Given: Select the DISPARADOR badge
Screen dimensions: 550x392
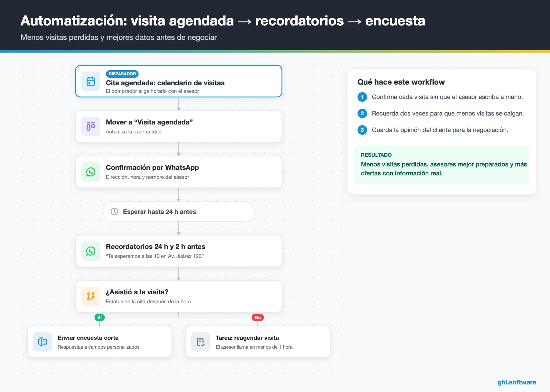Looking at the screenshot, I should [122, 74].
